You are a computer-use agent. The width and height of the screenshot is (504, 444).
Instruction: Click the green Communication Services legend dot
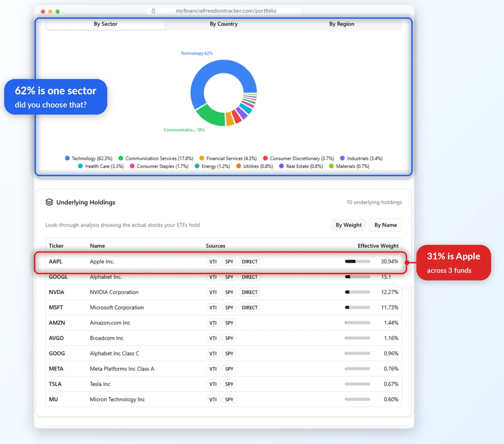pyautogui.click(x=121, y=158)
